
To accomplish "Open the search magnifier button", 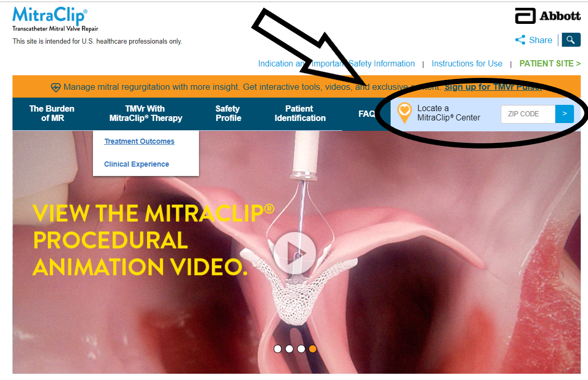I will point(571,40).
